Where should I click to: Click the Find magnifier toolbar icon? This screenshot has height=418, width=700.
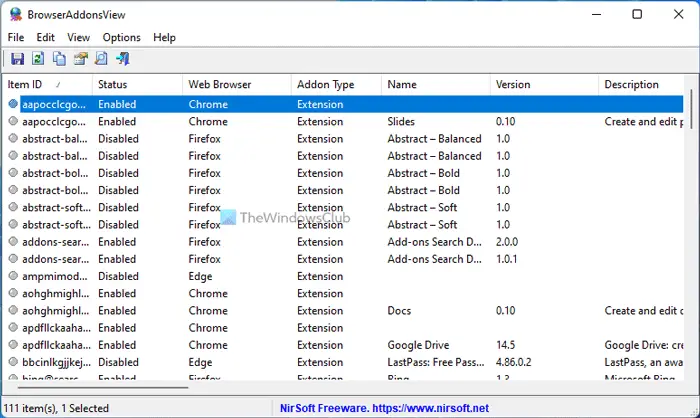click(x=101, y=59)
